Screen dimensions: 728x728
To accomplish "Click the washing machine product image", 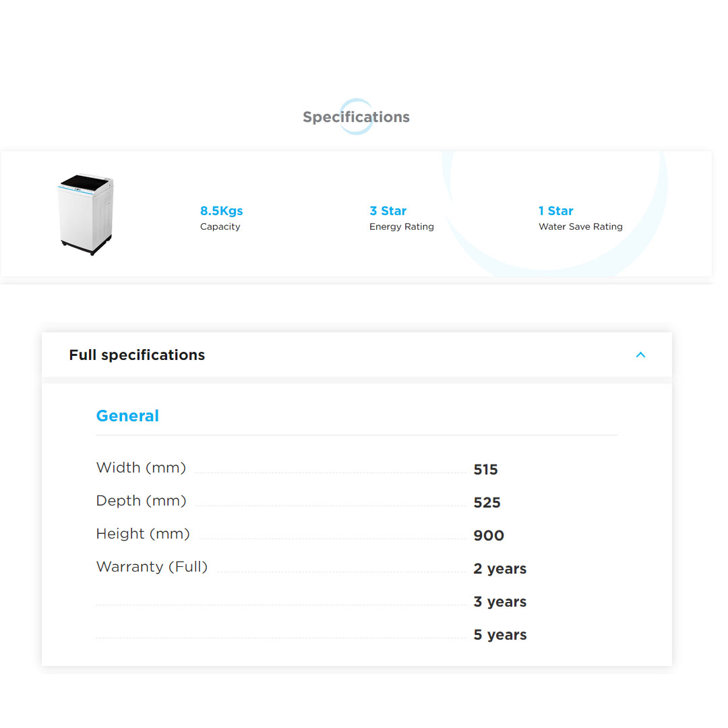I will pyautogui.click(x=86, y=214).
